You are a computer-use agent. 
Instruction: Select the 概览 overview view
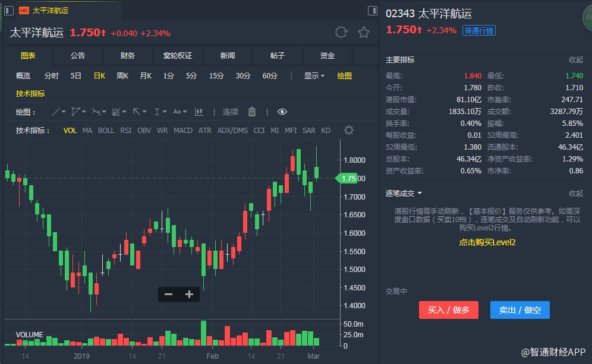(x=23, y=76)
